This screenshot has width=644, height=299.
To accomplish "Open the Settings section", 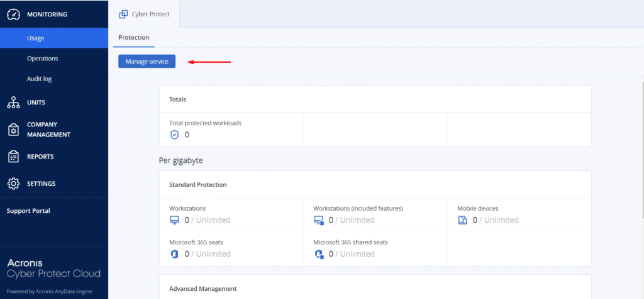I will point(54,183).
